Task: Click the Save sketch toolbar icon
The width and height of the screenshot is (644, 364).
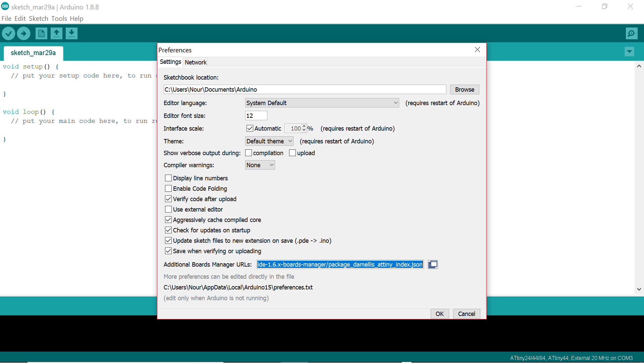Action: pos(71,33)
